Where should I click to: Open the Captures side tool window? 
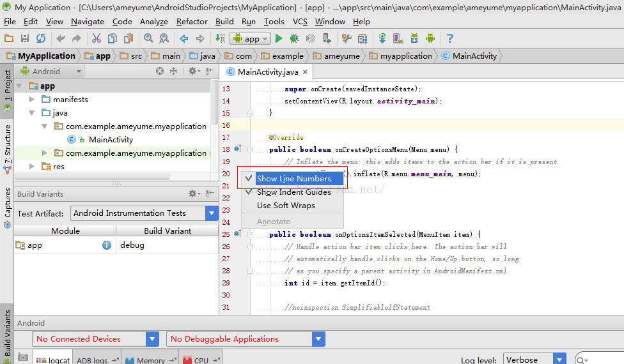7,208
